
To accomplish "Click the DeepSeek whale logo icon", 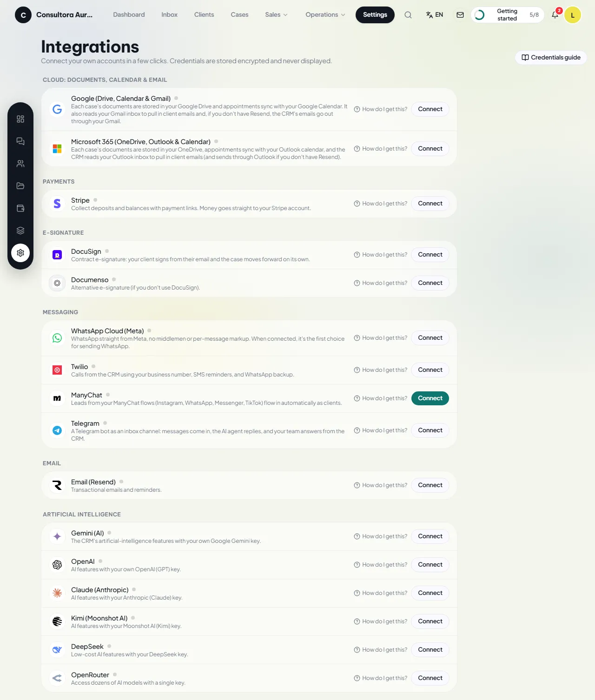I will pyautogui.click(x=57, y=650).
